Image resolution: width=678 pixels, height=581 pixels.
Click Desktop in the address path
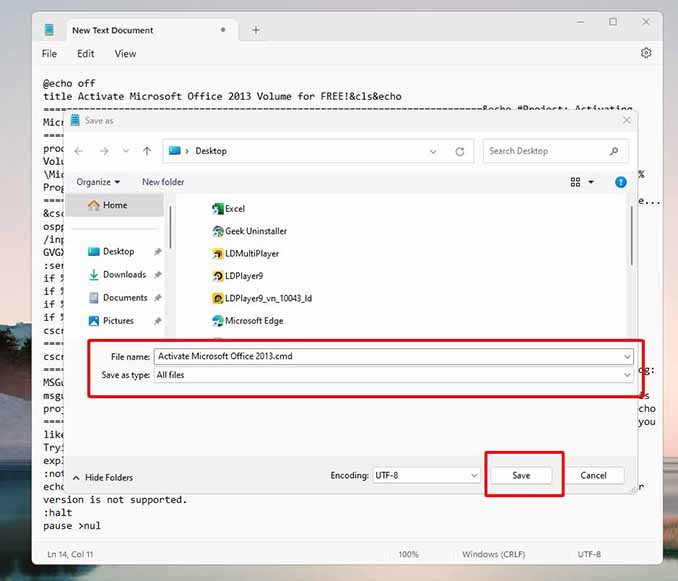tap(211, 151)
